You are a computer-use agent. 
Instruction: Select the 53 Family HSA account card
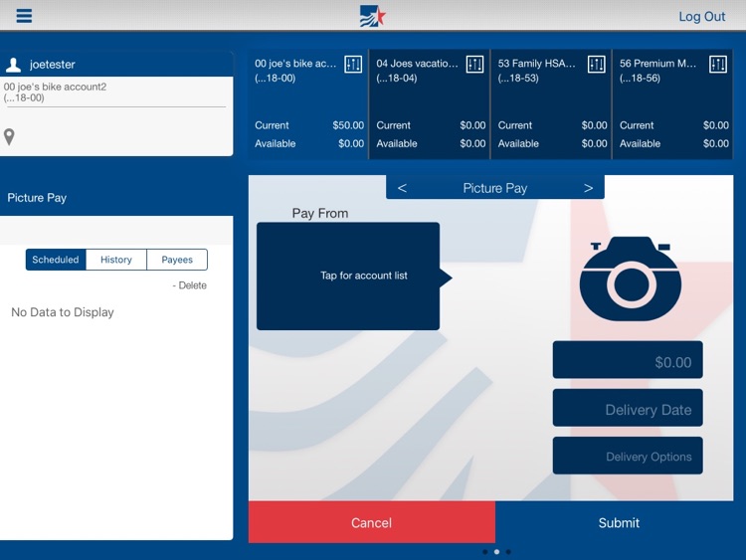click(x=551, y=104)
